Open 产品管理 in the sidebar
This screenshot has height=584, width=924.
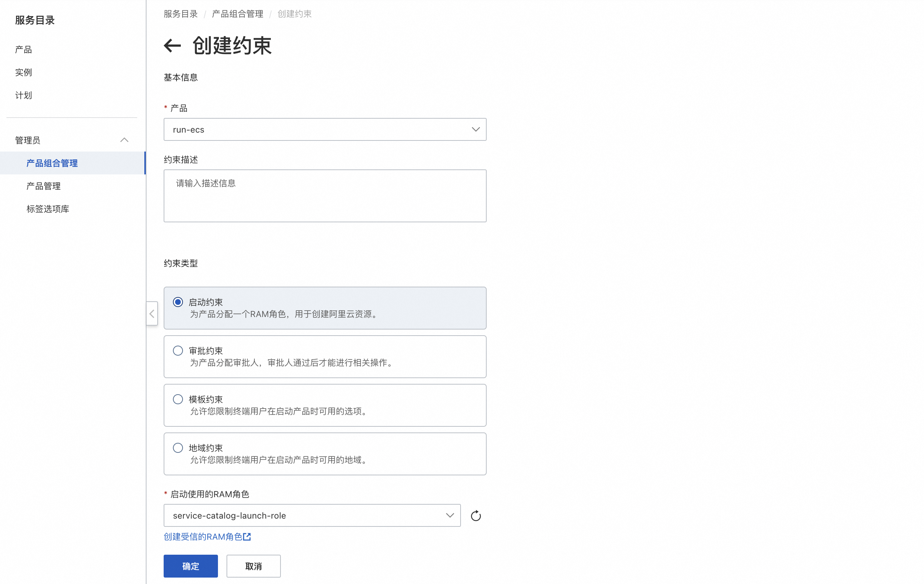tap(43, 186)
